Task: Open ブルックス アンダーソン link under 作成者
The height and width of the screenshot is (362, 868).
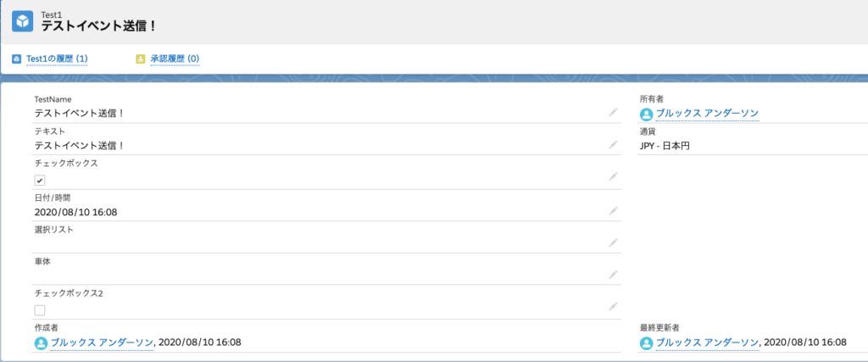Action: point(102,342)
